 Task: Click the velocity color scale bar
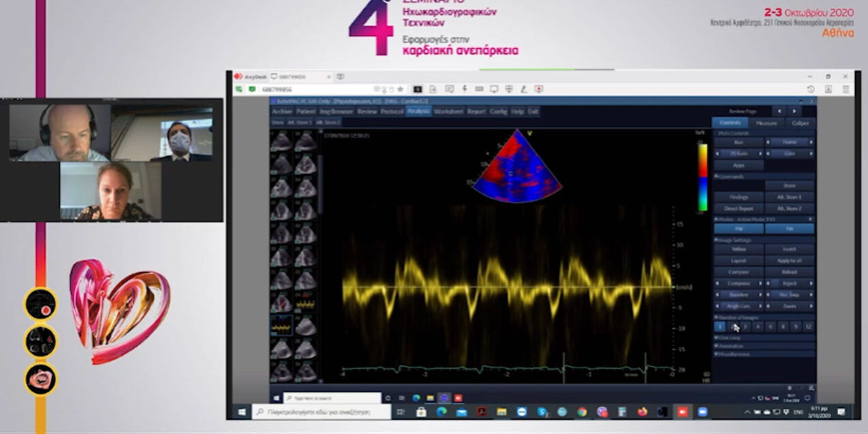coord(703,177)
